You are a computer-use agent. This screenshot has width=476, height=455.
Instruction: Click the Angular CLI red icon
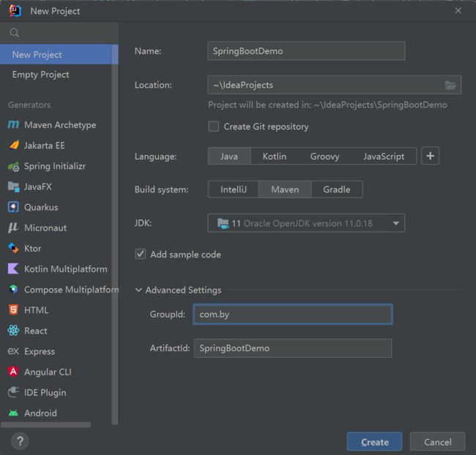click(x=13, y=372)
